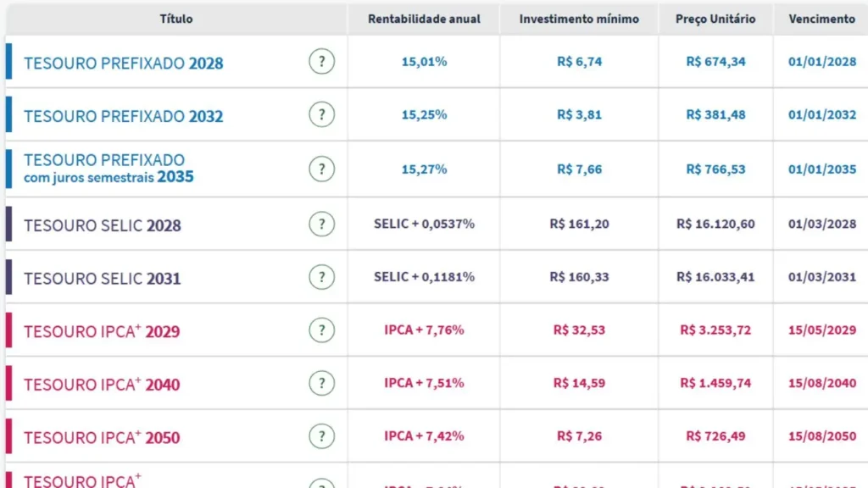The width and height of the screenshot is (868, 488).
Task: Open the Tesouro IPCA+ 2040 title link
Action: tap(102, 385)
